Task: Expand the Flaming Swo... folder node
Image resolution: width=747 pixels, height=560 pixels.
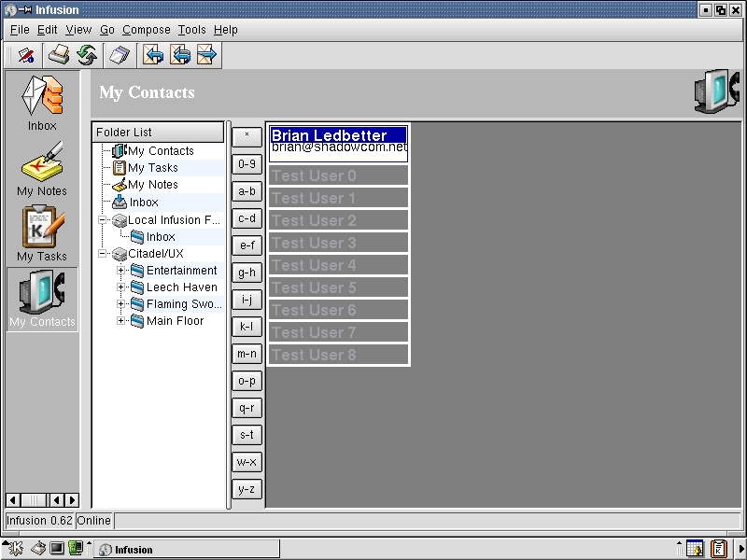Action: click(x=121, y=304)
